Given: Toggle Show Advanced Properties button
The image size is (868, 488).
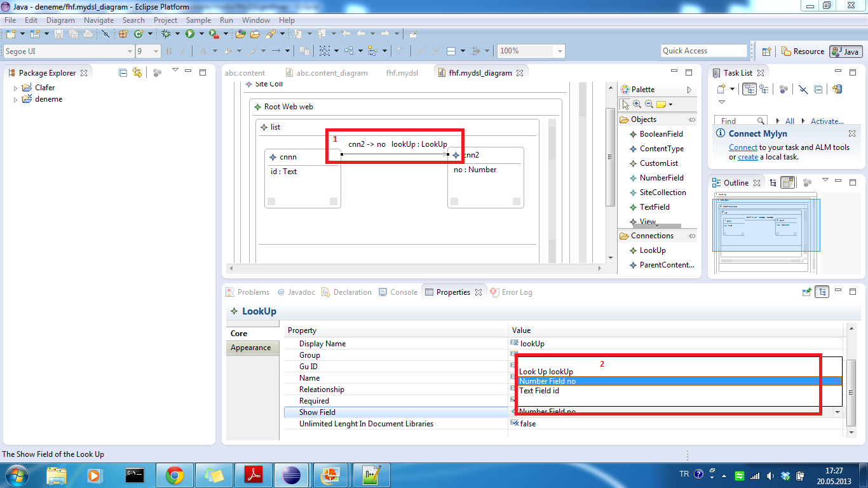Looking at the screenshot, I should 823,292.
